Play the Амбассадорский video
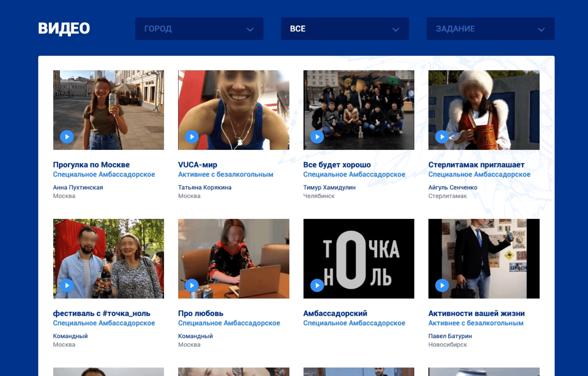The image size is (588, 376). 317,285
